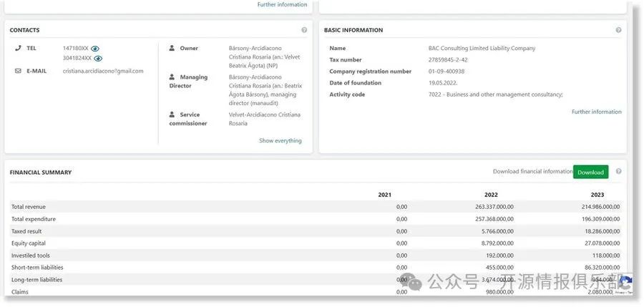Screen dimensions: 644x307
Task: Select the 2022 equity capital 8.792.000,00
Action: coord(497,243)
